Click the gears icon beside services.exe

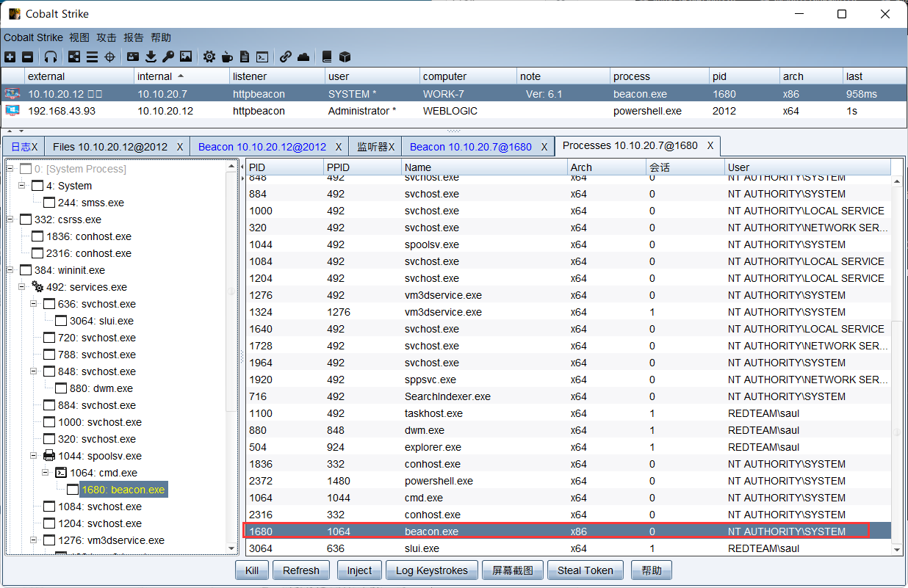click(37, 287)
